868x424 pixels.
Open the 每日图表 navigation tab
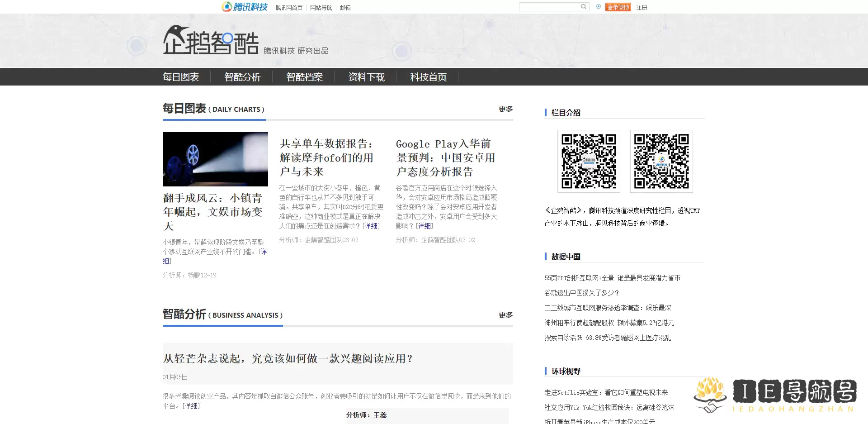[x=181, y=77]
